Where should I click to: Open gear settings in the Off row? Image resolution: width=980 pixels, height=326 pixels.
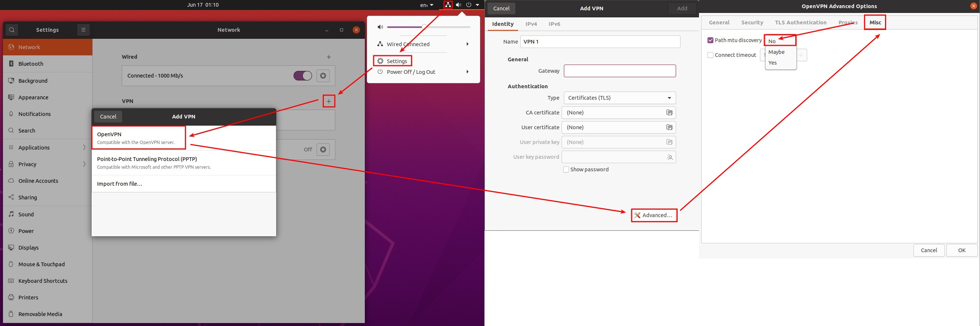click(323, 150)
